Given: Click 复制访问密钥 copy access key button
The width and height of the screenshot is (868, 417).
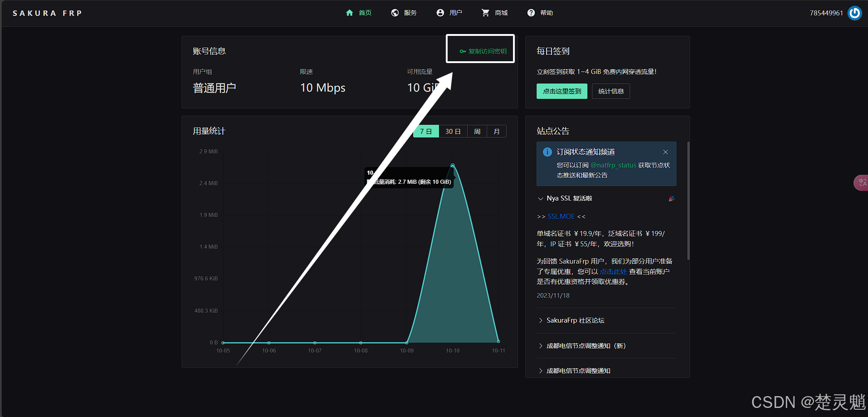Looking at the screenshot, I should click(483, 51).
